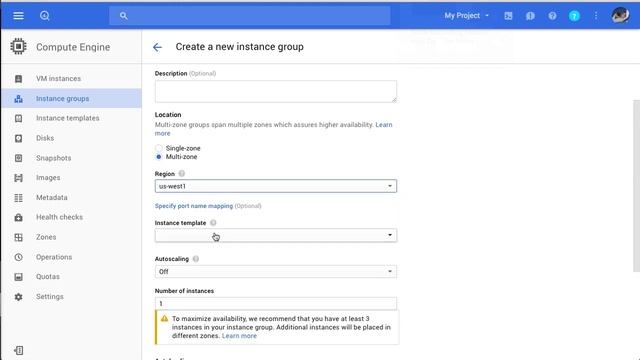Open the Autoscaling dropdown set to Off

coord(276,271)
